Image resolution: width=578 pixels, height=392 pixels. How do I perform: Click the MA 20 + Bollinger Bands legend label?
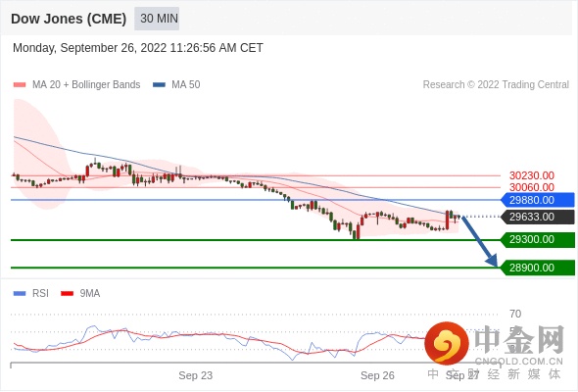pos(86,85)
